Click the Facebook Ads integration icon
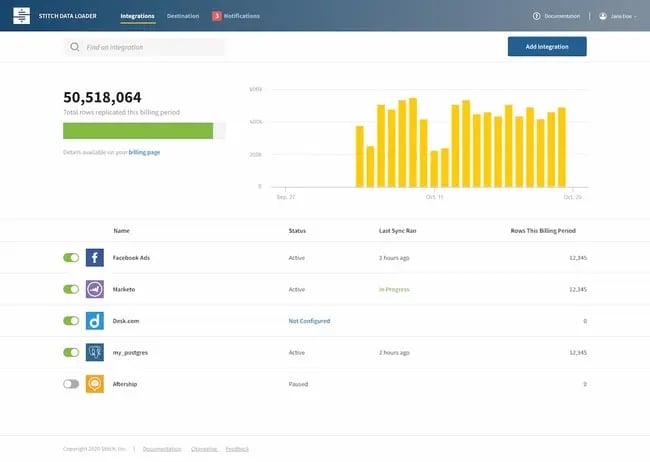Image resolution: width=650 pixels, height=462 pixels. tap(95, 258)
